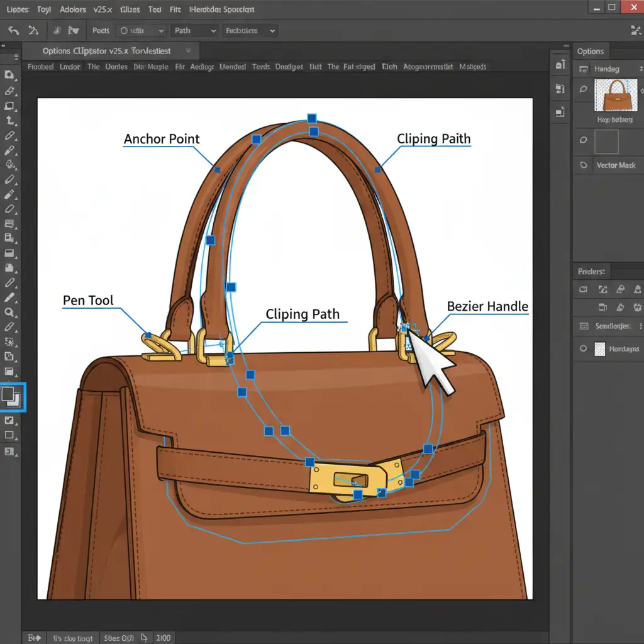Click the undo arrow in the top toolbar
This screenshot has width=644, height=644.
(13, 30)
